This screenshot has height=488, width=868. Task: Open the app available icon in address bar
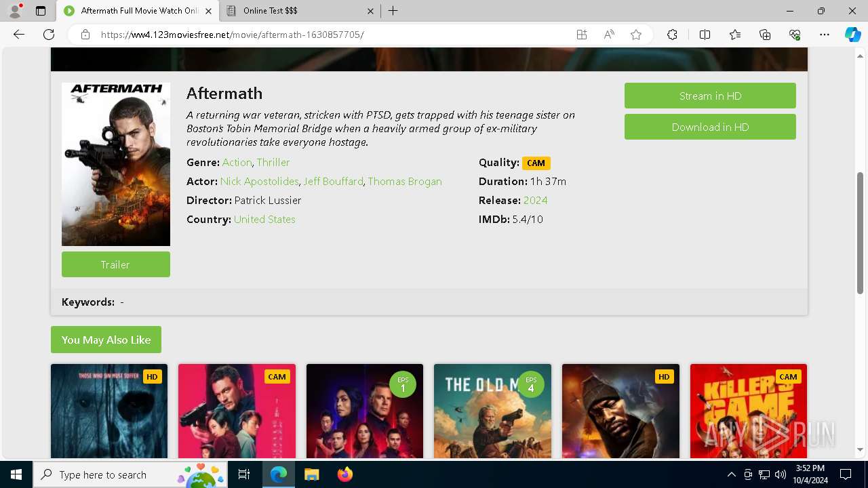click(582, 35)
